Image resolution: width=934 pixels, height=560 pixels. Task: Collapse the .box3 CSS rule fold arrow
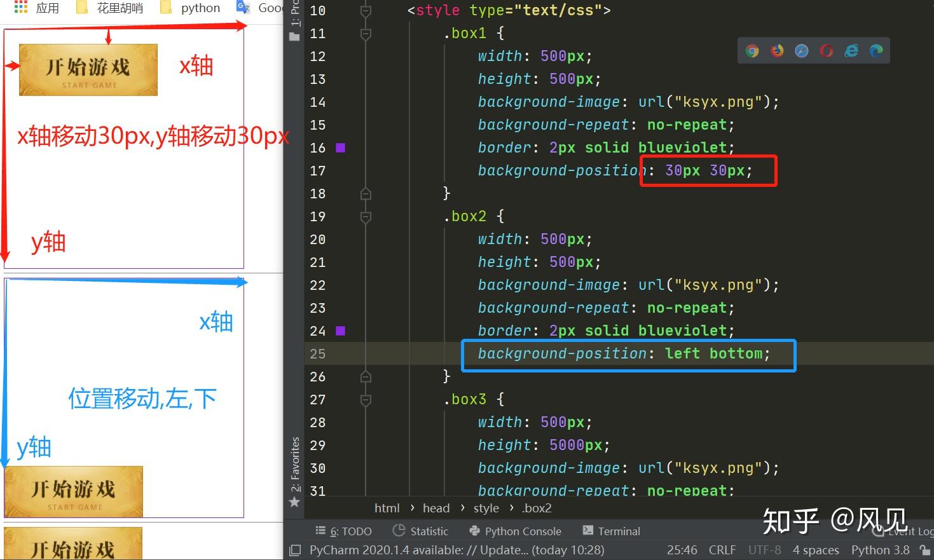(365, 399)
